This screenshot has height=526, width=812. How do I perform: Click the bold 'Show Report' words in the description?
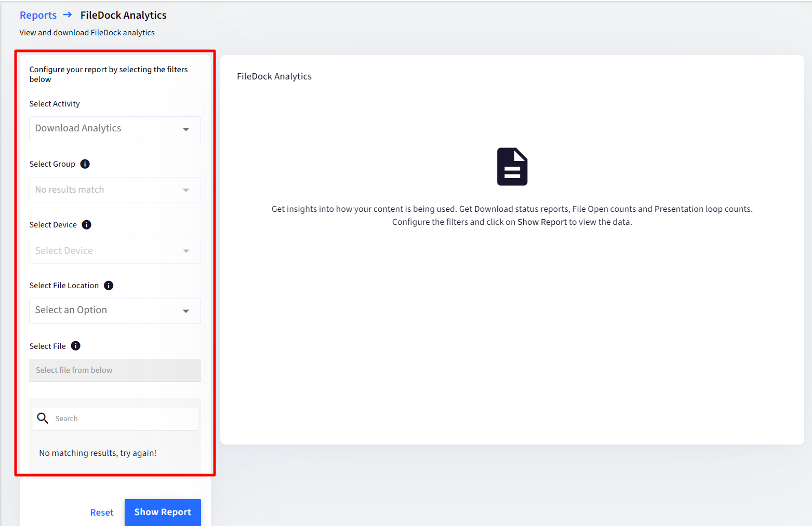542,222
